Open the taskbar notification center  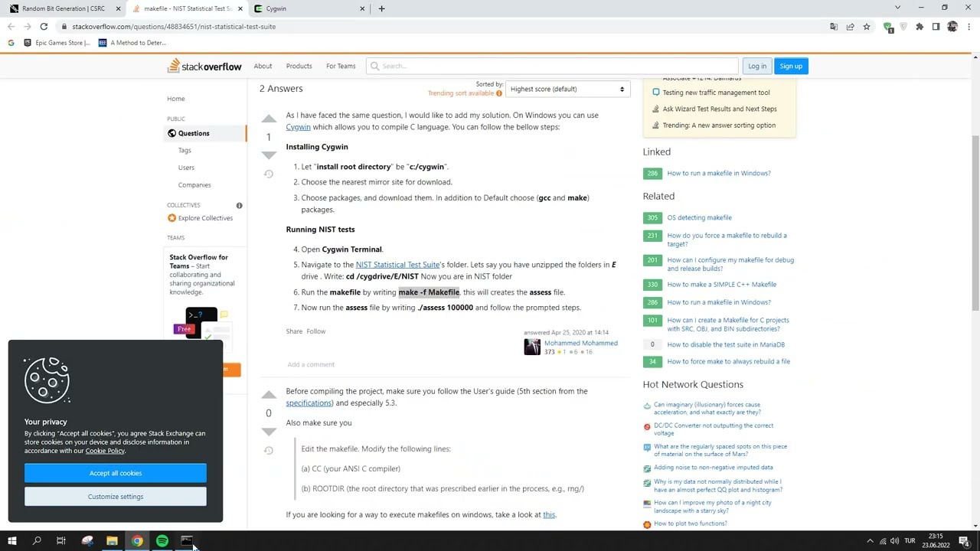pyautogui.click(x=964, y=541)
